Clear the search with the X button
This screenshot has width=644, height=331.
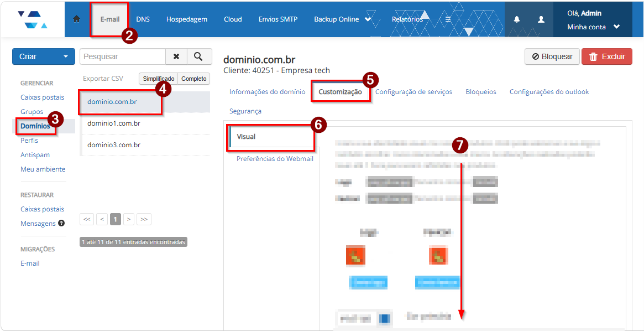[x=176, y=57]
